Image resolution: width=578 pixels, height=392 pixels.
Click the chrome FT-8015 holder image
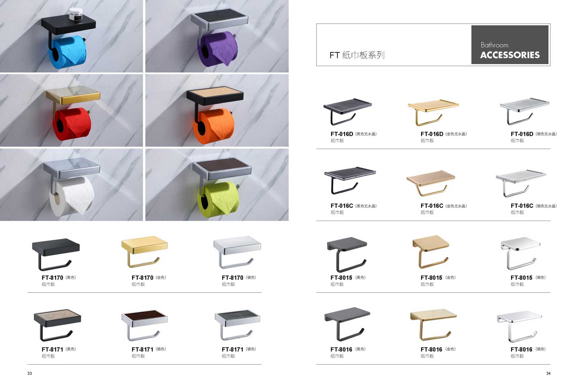[520, 254]
